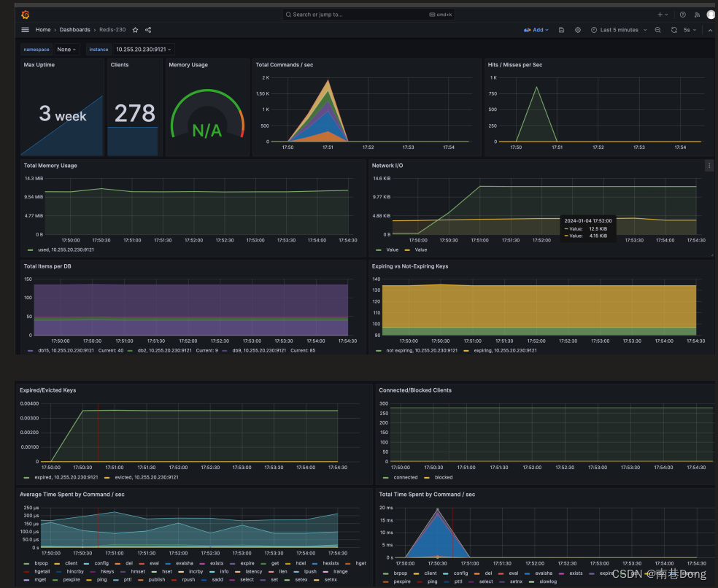Click the Total Memory Usage panel title
Viewport: 718px width, 588px height.
[x=50, y=166]
